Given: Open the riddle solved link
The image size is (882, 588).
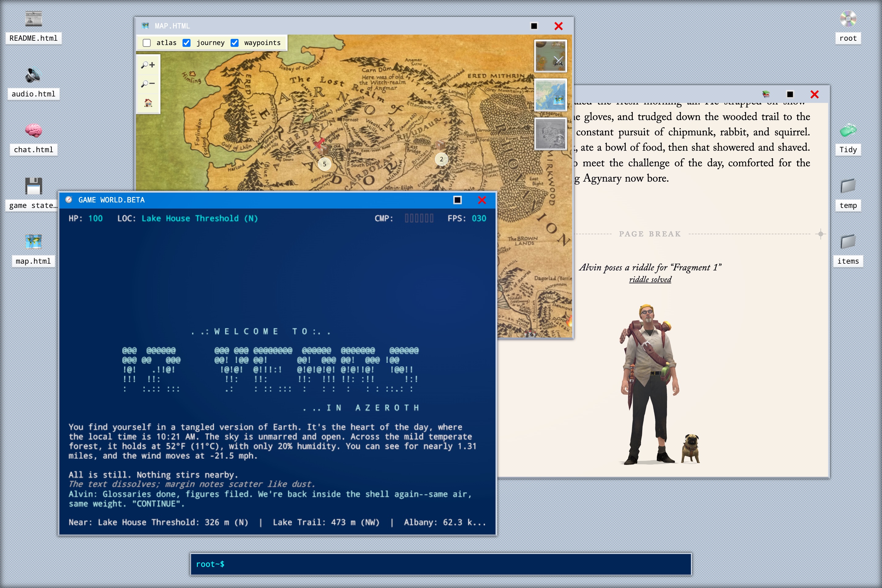Looking at the screenshot, I should click(x=650, y=279).
